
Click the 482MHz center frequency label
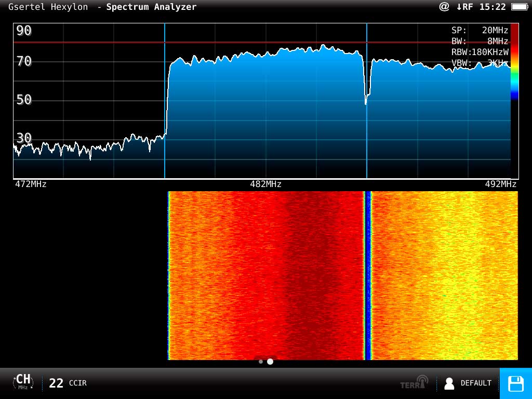(x=265, y=184)
